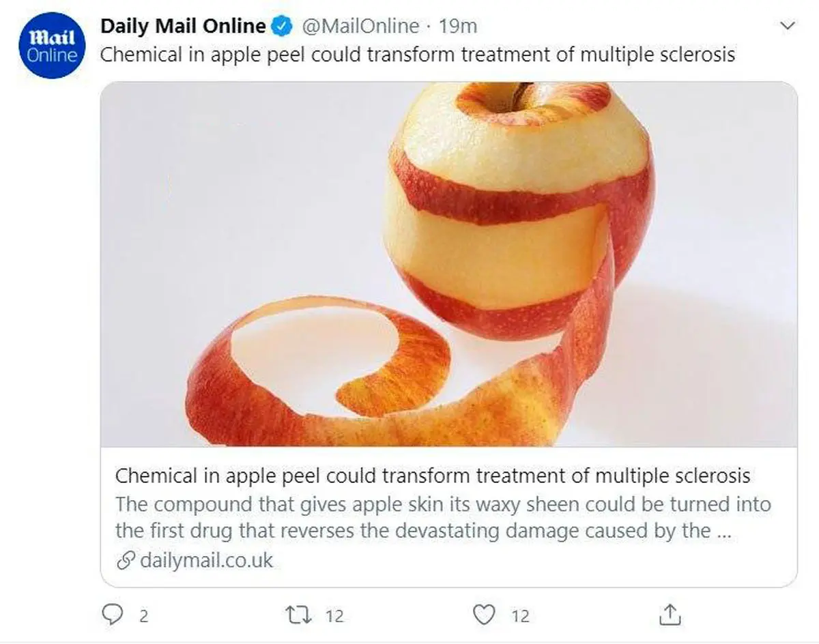Click the like count beside the heart

(x=520, y=616)
